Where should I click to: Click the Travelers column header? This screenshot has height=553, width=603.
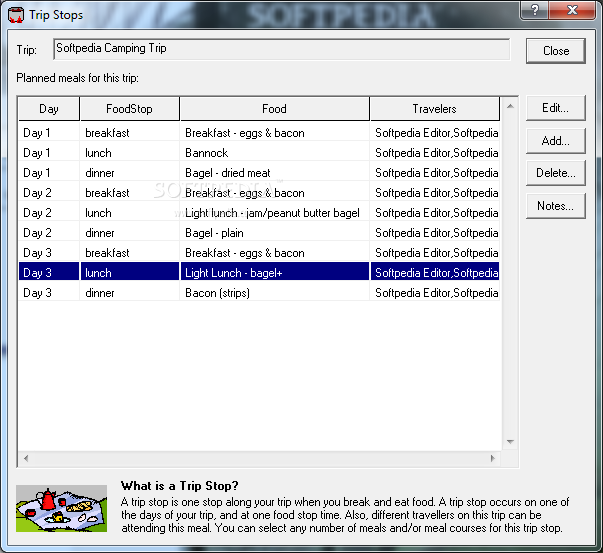435,109
